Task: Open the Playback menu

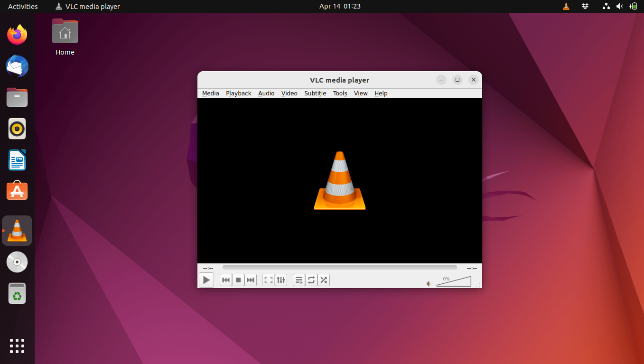Action: [239, 93]
